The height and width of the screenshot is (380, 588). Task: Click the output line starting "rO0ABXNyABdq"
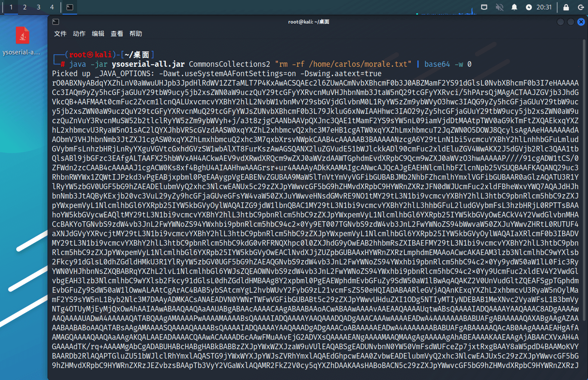pos(315,83)
